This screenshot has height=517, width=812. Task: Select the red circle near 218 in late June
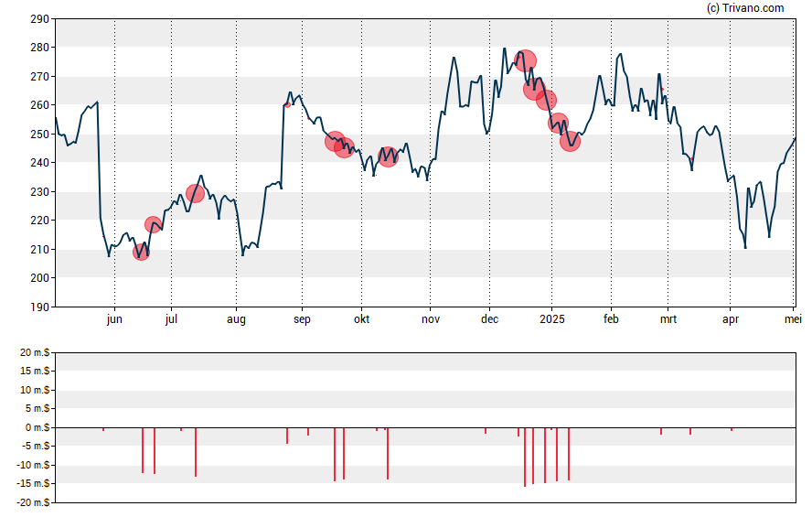(x=154, y=224)
